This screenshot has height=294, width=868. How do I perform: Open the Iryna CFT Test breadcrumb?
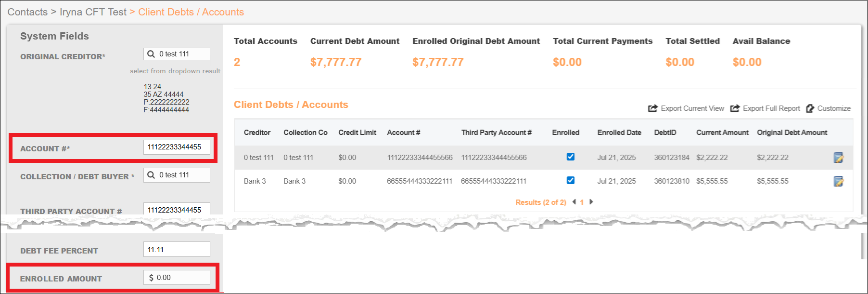point(93,12)
